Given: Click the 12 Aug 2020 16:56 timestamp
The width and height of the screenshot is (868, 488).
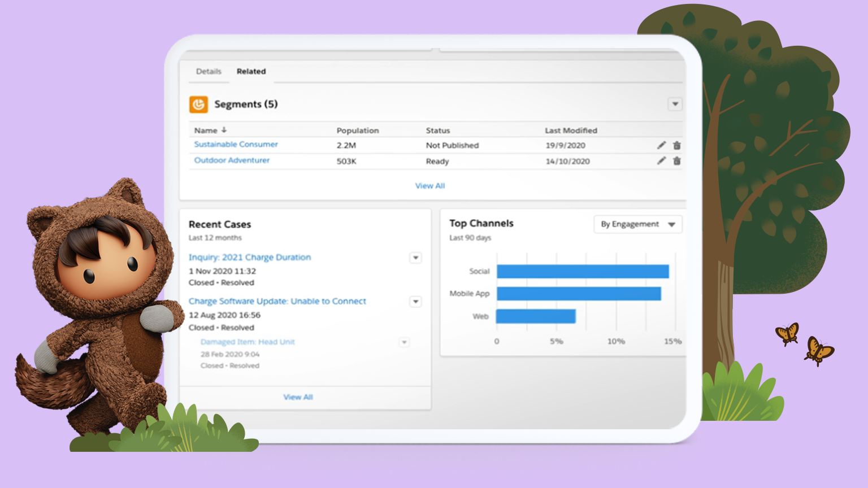Looking at the screenshot, I should pyautogui.click(x=224, y=315).
